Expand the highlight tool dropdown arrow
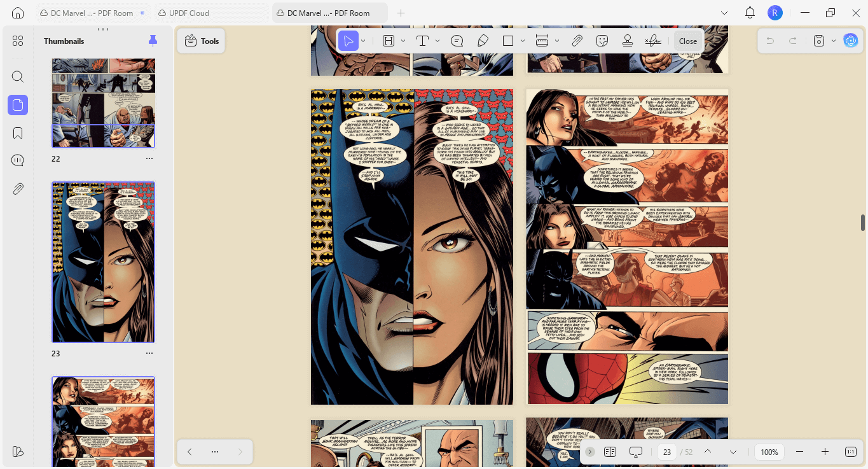This screenshot has width=868, height=469. point(403,41)
